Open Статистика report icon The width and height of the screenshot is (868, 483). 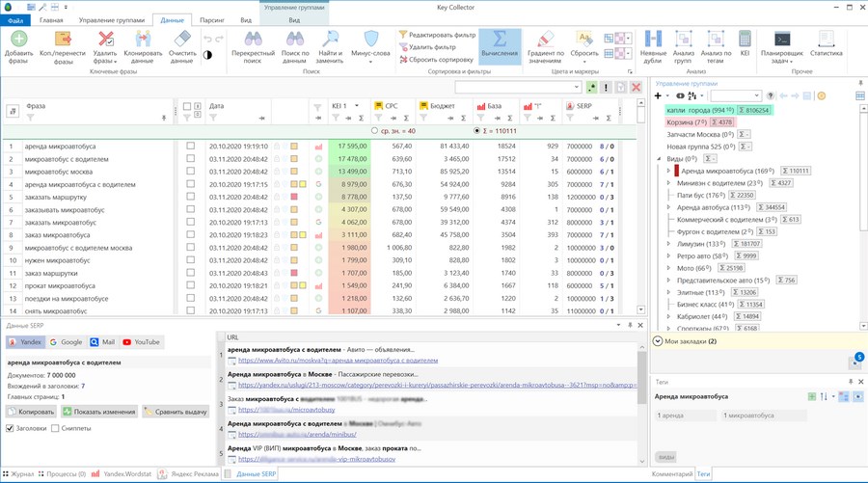tap(826, 39)
